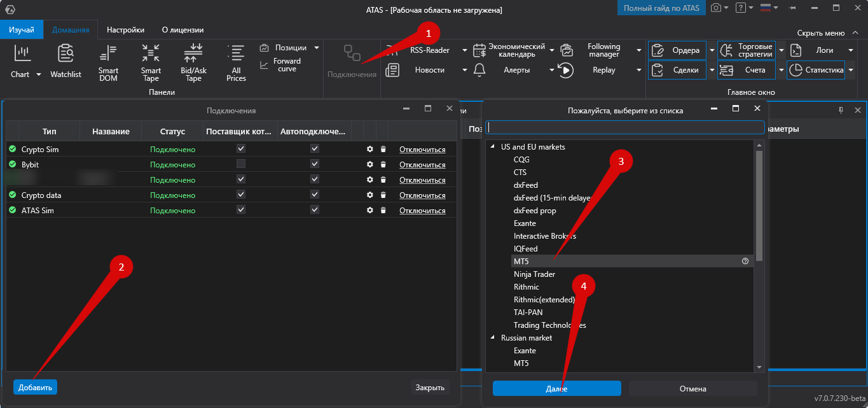The image size is (868, 408).
Task: Open the Forward curve tool
Action: 280,65
